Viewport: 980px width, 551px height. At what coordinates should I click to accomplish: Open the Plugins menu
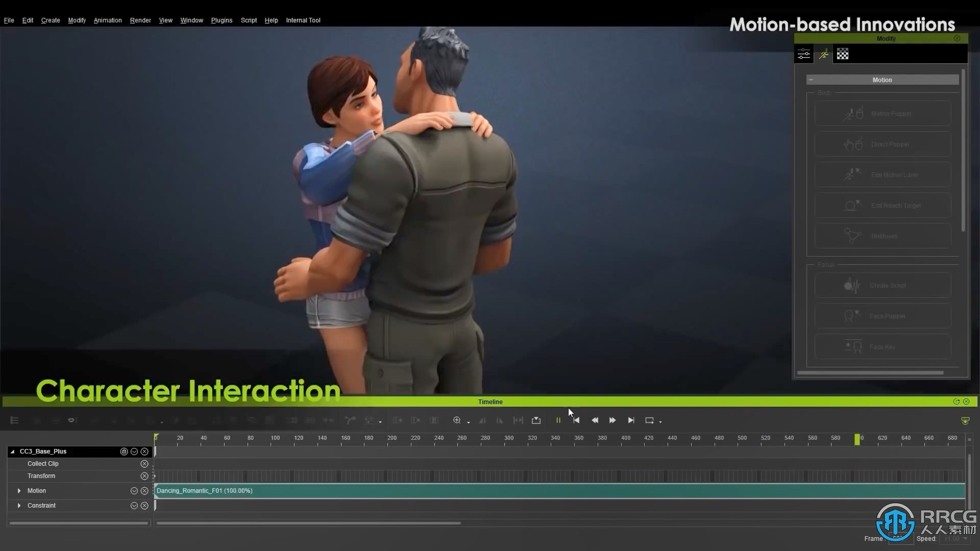coord(222,20)
